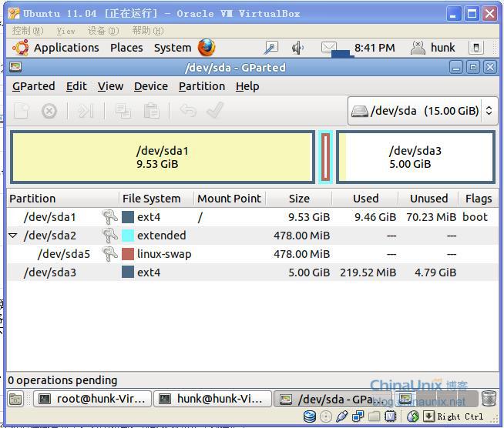
Task: Click the Resize/Move toolbar icon
Action: point(86,111)
